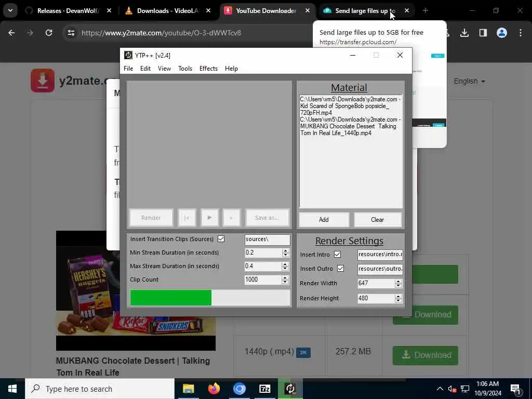This screenshot has height=399, width=532.
Task: Open the Windows Start menu
Action: (12, 389)
